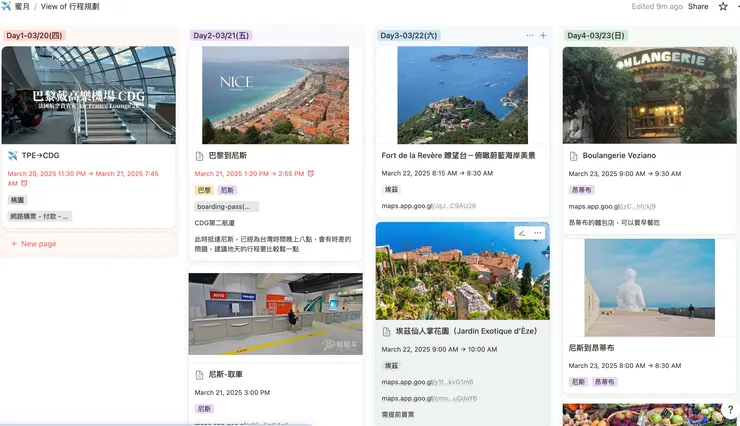Click 昂蒂布 tag on Boulangerie Veziano card
The image size is (740, 426).
point(581,190)
